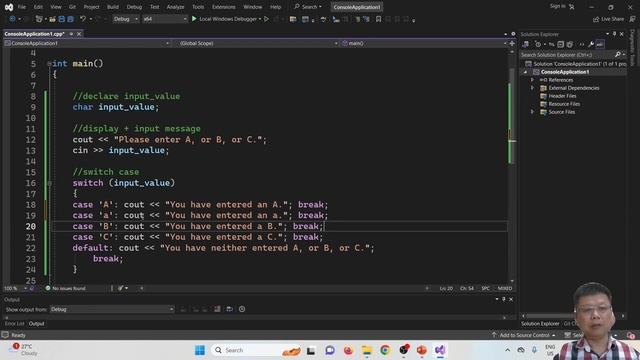Collapse the int main() code block
Image resolution: width=640 pixels, height=360 pixels.
click(49, 64)
